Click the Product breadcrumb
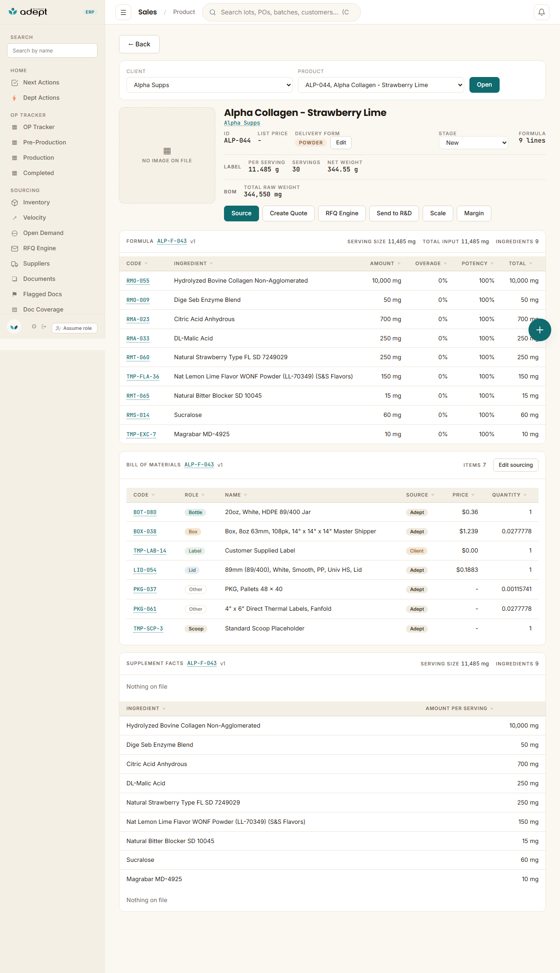This screenshot has height=973, width=560. click(x=184, y=12)
